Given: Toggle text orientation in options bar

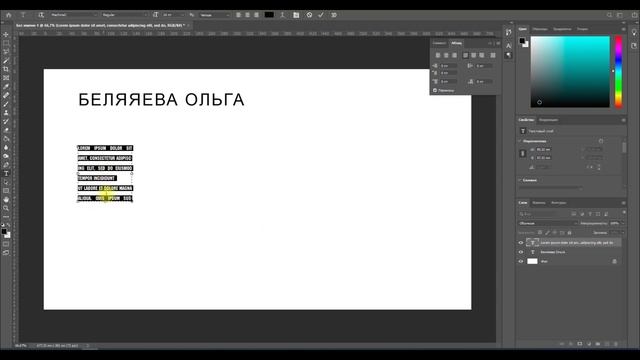Looking at the screenshot, I should click(41, 15).
